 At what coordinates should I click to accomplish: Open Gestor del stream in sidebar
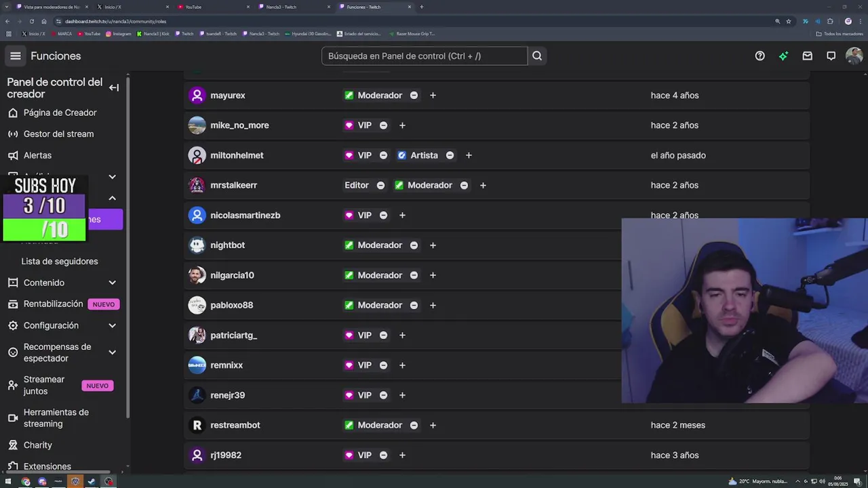(58, 134)
